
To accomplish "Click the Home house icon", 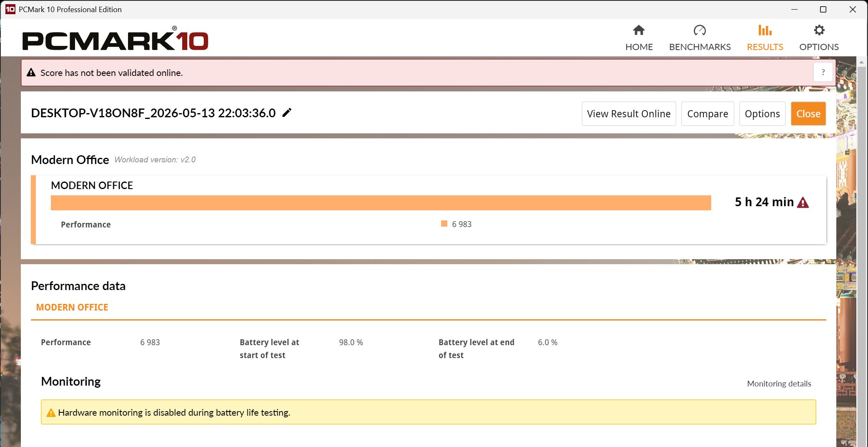I will 639,30.
